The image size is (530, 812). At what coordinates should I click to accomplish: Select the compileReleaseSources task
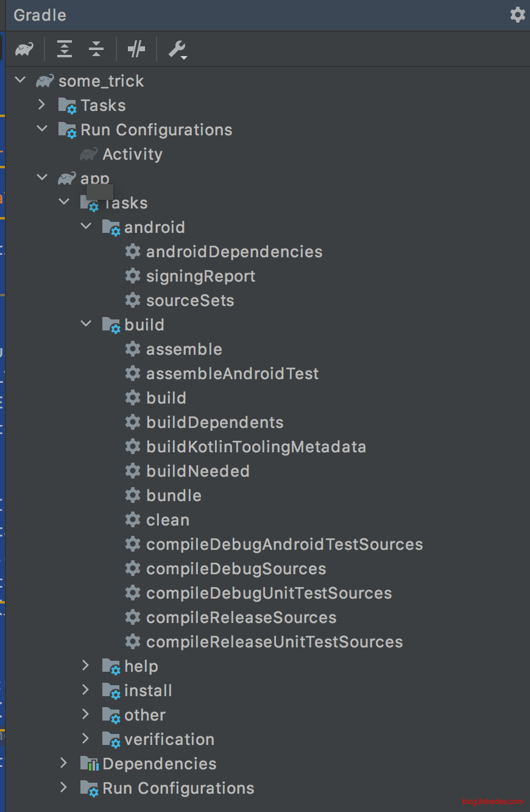(x=241, y=618)
